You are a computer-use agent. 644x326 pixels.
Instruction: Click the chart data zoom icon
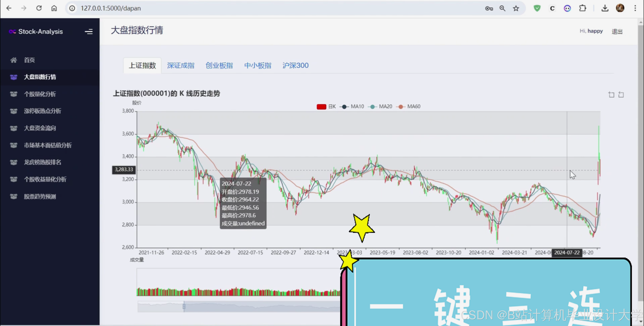tap(611, 95)
